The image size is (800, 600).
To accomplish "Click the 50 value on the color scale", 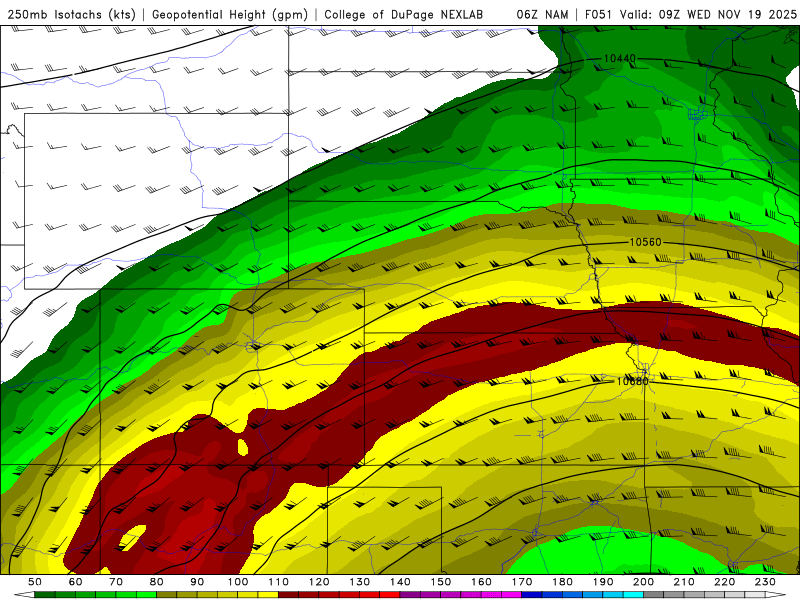I will click(35, 582).
